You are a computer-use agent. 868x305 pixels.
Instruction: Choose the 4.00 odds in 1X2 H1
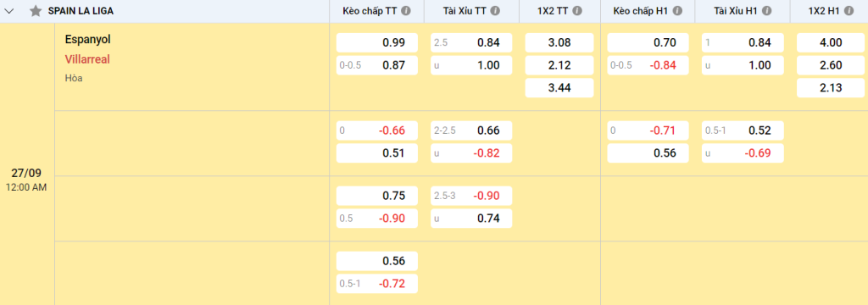[831, 42]
